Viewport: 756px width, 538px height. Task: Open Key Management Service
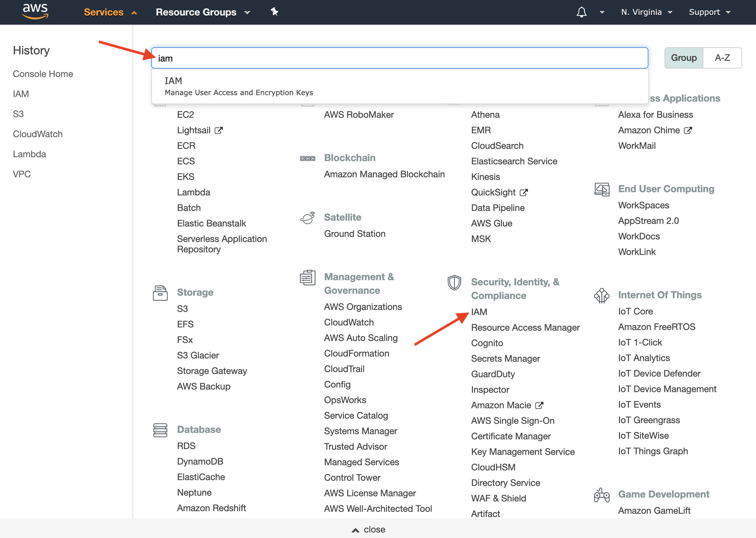(x=523, y=452)
